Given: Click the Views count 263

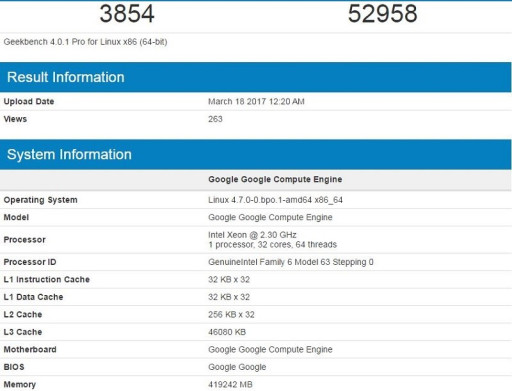Looking at the screenshot, I should coord(215,119).
